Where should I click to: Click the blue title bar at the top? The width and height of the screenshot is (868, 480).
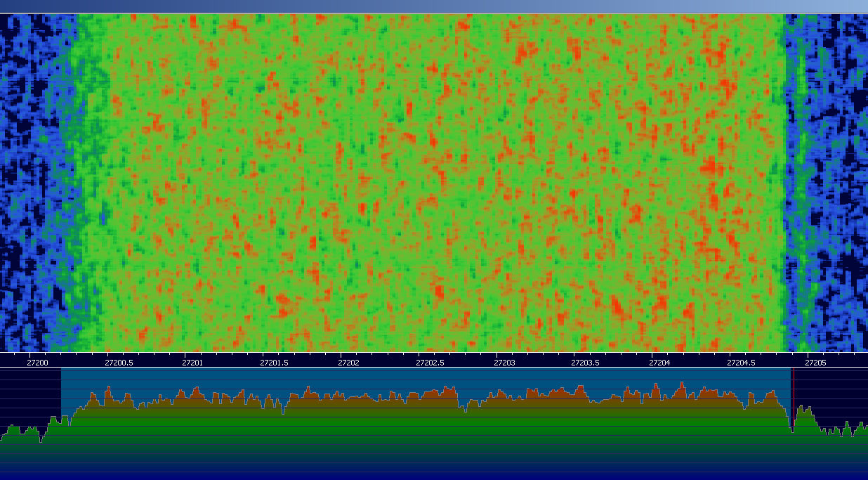[x=434, y=6]
